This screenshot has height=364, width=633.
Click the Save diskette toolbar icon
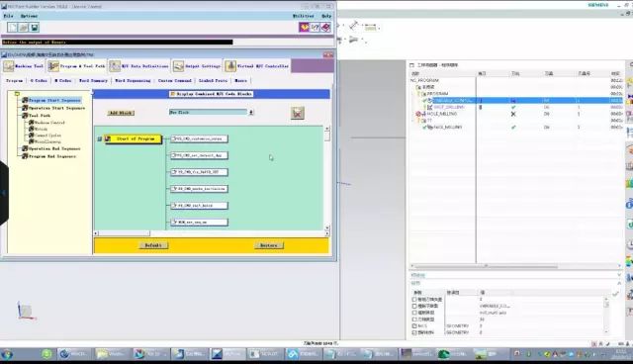35,28
